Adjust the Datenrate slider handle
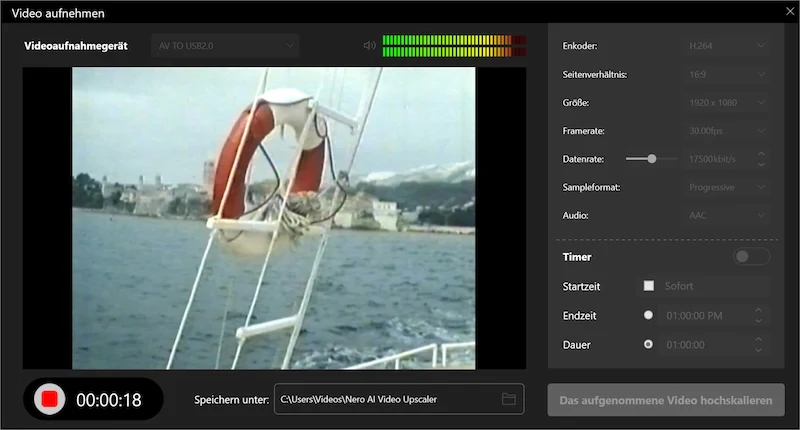 tap(652, 159)
